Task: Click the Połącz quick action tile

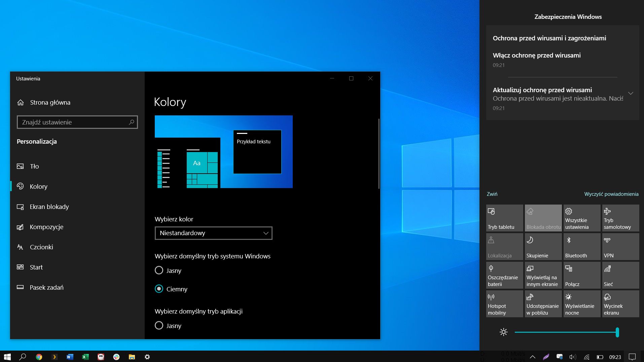Action: (581, 275)
